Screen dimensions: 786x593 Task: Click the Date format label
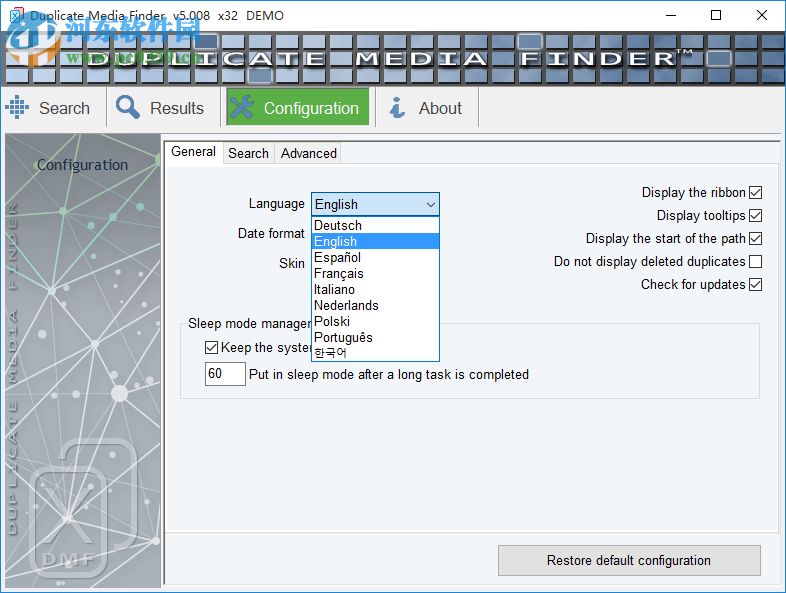click(x=271, y=234)
